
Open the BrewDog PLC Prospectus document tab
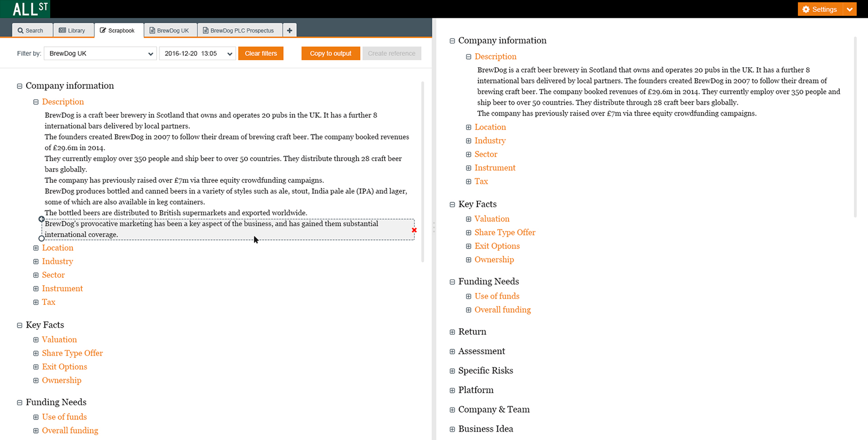pos(240,30)
